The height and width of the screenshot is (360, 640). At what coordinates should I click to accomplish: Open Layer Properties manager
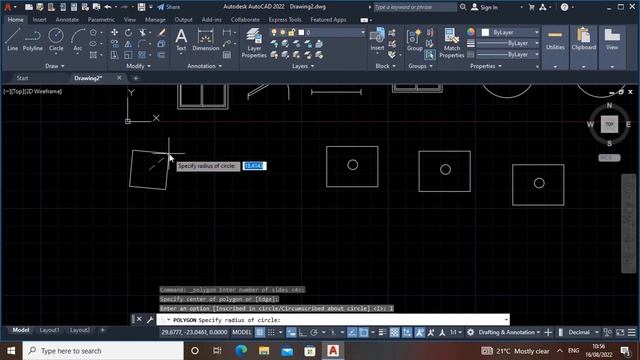[254, 43]
